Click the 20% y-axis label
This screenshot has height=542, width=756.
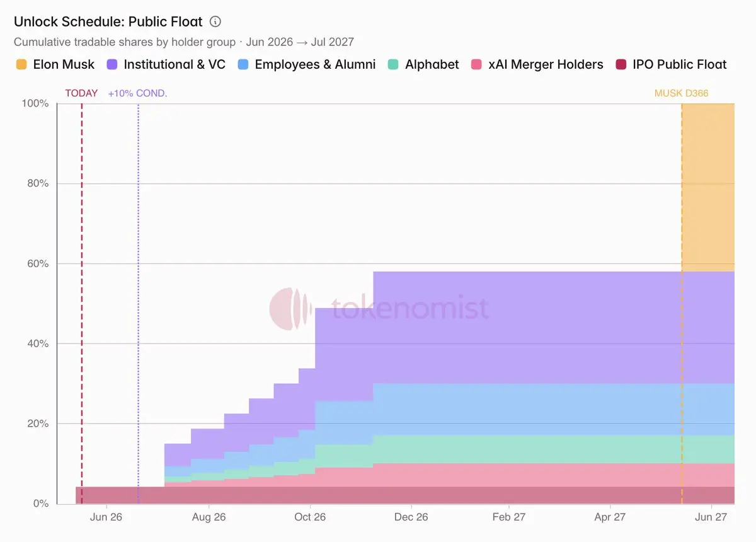38,424
